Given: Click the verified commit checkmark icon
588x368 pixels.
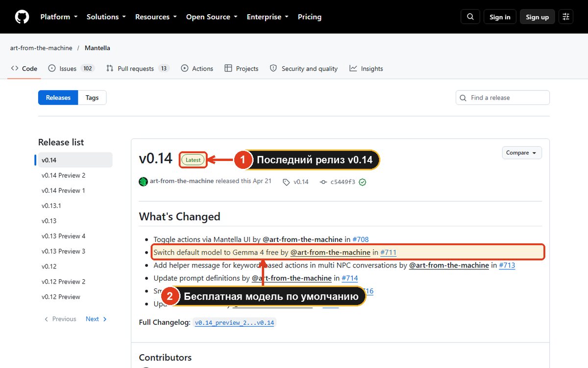Looking at the screenshot, I should pos(363,182).
